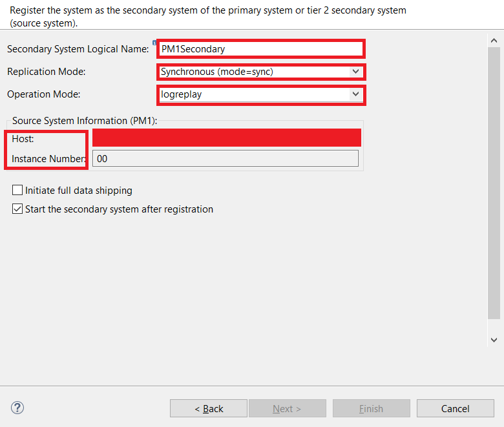Screen dimensions: 504x427
Task: Click the help question mark icon
Action: pos(17,408)
